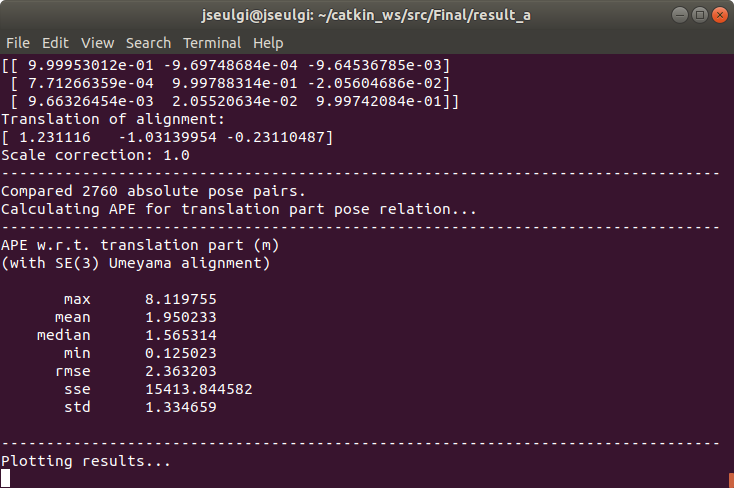Screen dimensions: 734x488
Task: Close the terminal window
Action: 719,15
